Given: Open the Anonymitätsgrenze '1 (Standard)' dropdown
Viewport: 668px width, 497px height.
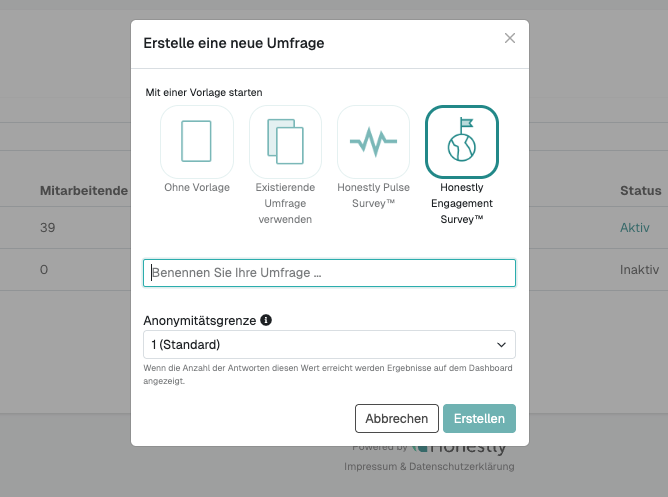Looking at the screenshot, I should [329, 345].
